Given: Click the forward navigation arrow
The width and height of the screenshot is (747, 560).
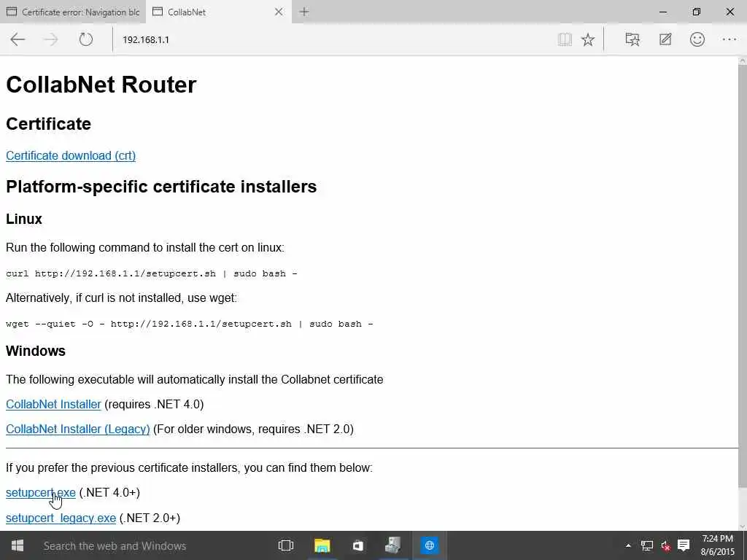Looking at the screenshot, I should point(50,39).
